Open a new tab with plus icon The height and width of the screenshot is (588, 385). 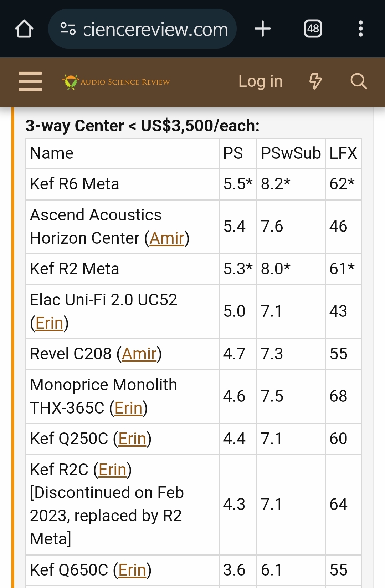coord(263,29)
